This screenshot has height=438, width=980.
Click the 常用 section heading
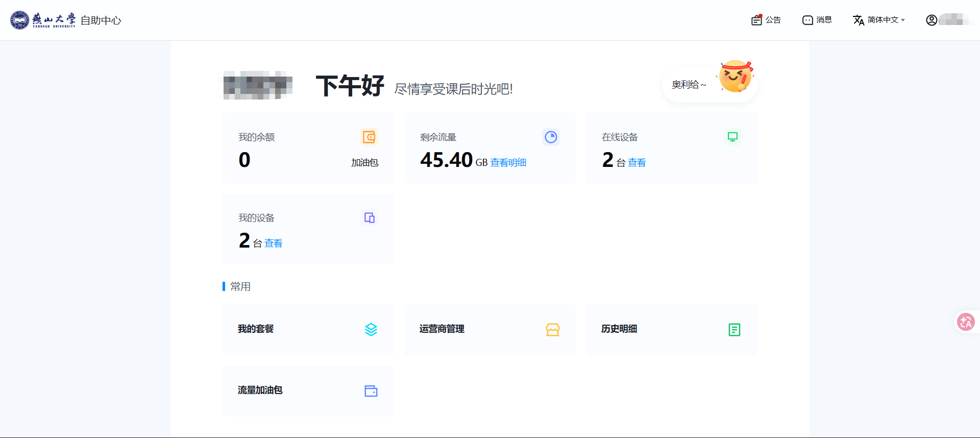coord(240,286)
